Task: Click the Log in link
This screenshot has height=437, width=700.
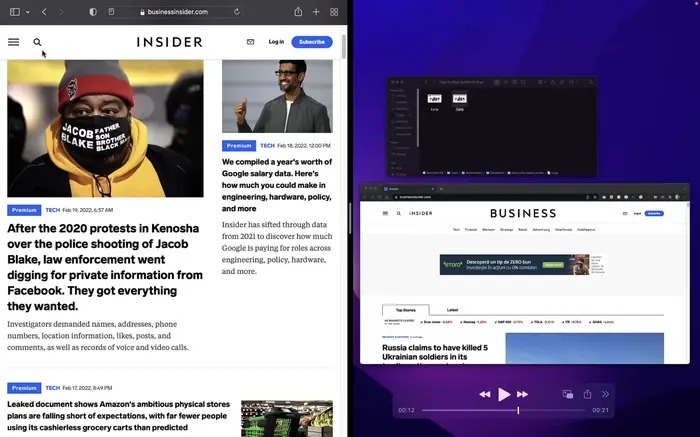Action: 276,42
